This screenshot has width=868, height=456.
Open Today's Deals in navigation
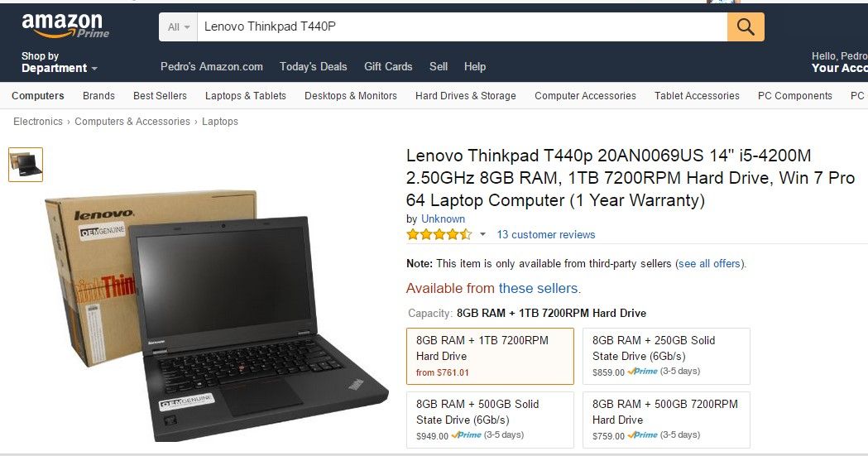[x=313, y=66]
